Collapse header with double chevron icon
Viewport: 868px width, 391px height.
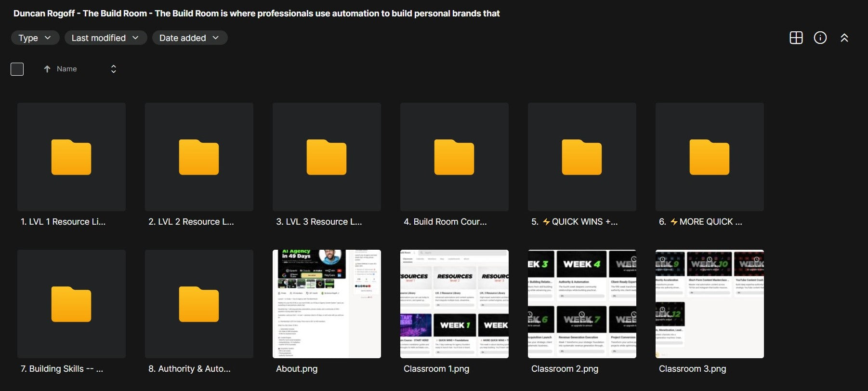pyautogui.click(x=844, y=38)
